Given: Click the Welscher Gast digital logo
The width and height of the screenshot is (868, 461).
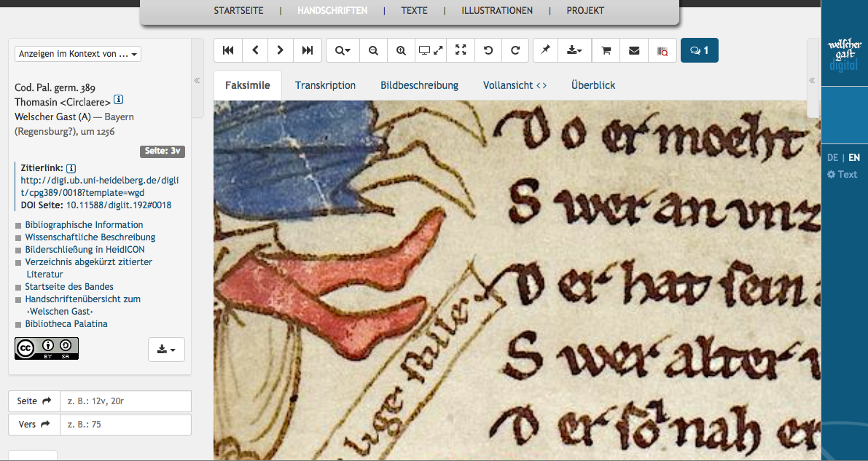Looking at the screenshot, I should [x=844, y=54].
